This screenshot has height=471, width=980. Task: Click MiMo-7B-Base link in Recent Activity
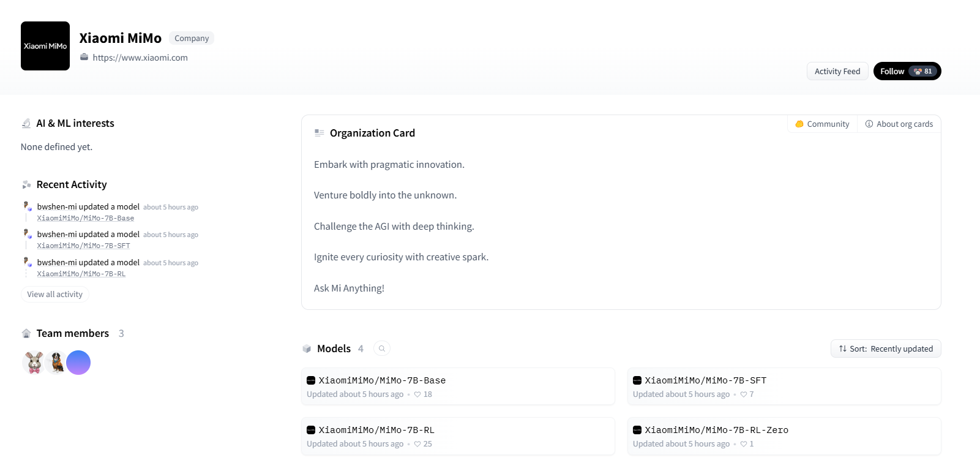click(x=86, y=218)
